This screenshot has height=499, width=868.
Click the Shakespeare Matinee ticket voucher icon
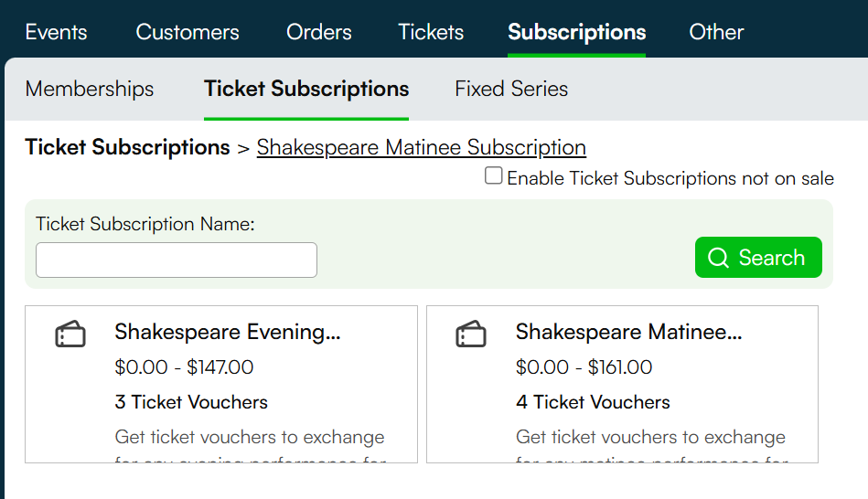click(471, 334)
